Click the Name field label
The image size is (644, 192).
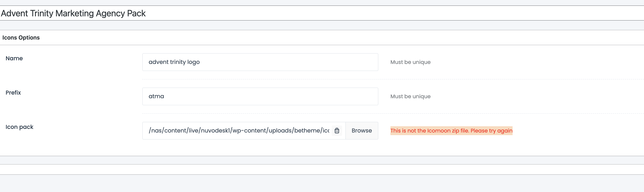(14, 58)
